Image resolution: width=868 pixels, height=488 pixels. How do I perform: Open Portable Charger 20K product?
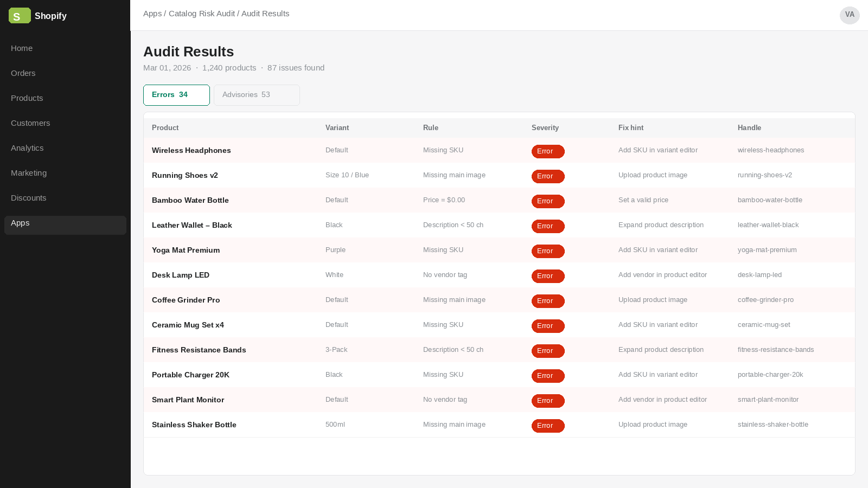click(x=190, y=375)
